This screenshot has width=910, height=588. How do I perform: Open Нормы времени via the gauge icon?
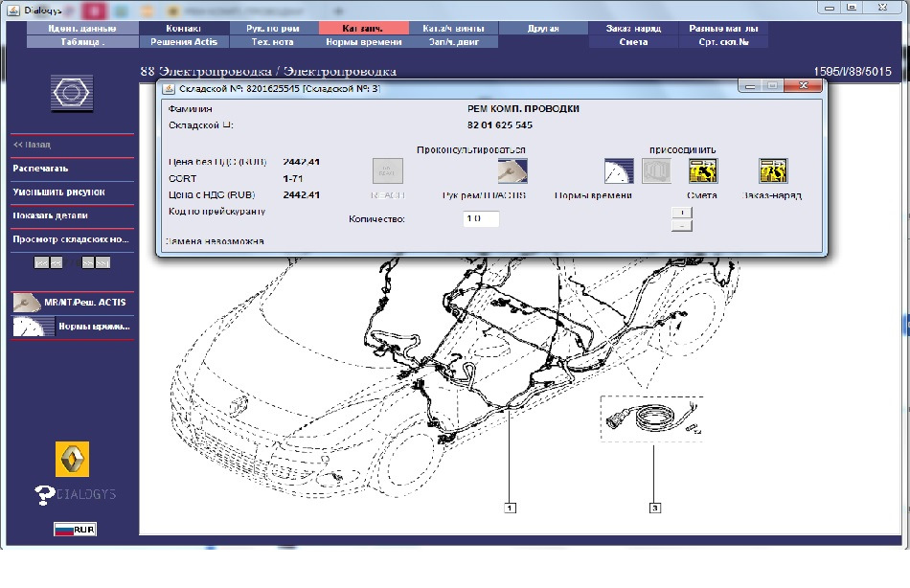click(618, 171)
